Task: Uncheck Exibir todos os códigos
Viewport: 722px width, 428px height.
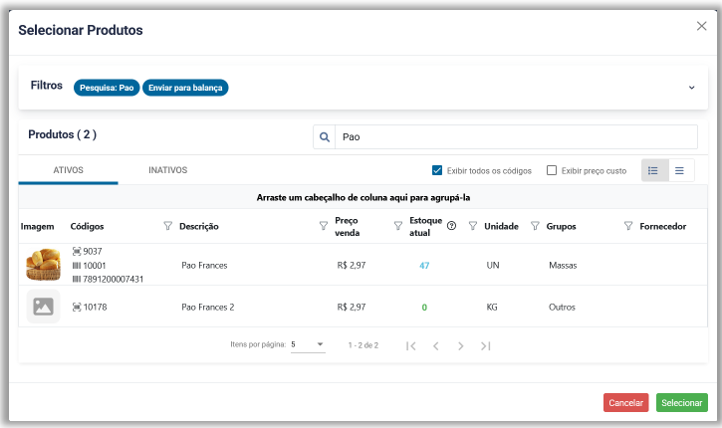Action: coord(437,170)
